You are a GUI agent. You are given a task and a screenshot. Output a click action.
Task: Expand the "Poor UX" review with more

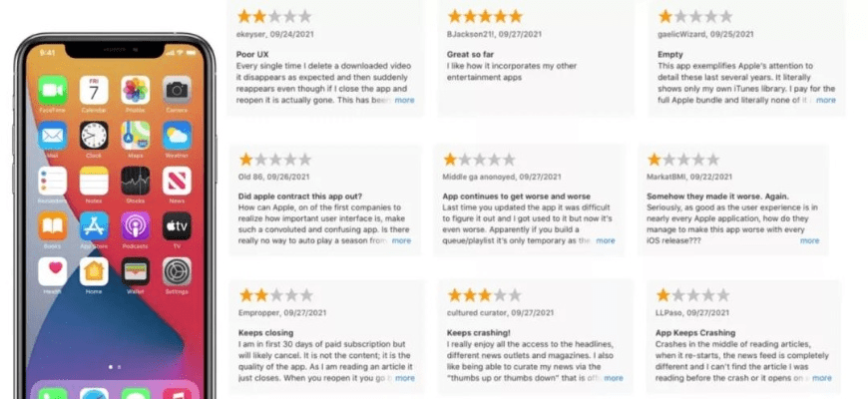coord(404,100)
